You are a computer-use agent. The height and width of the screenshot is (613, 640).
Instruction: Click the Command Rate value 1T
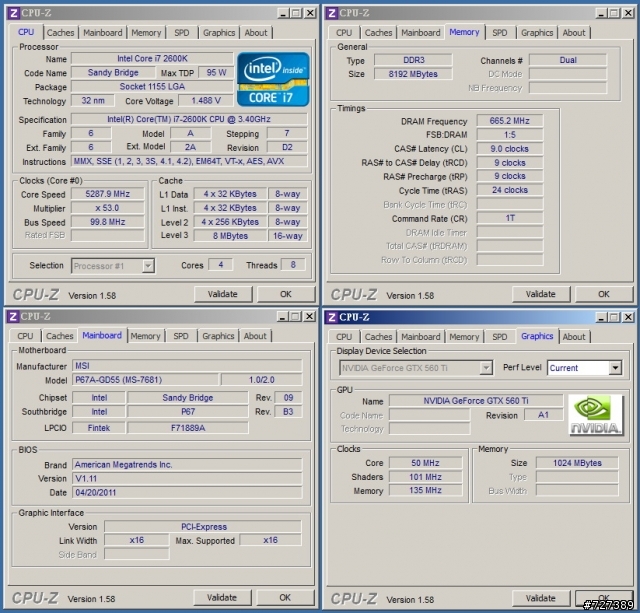[x=509, y=218]
